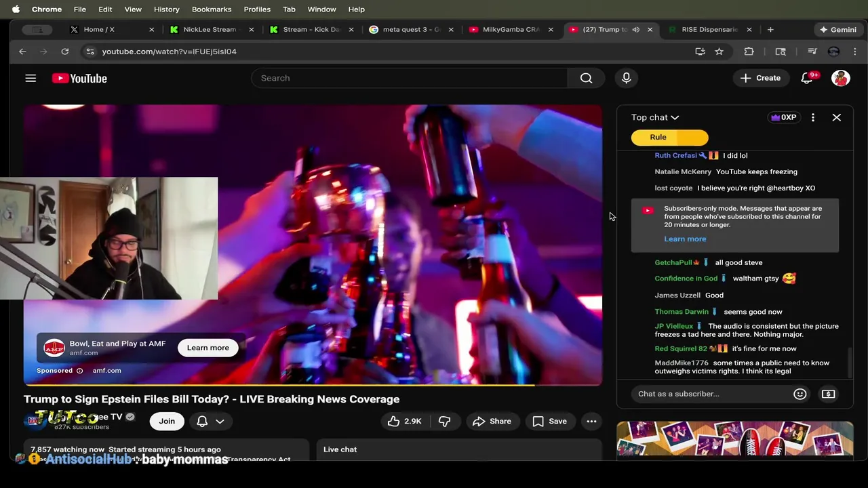868x488 pixels.
Task: Open the 0XP crown points badge
Action: 783,117
